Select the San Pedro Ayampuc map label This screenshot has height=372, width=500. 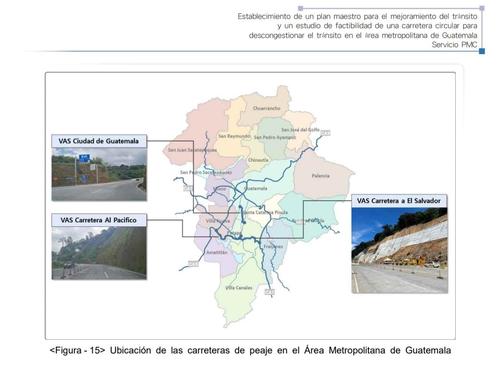point(275,137)
